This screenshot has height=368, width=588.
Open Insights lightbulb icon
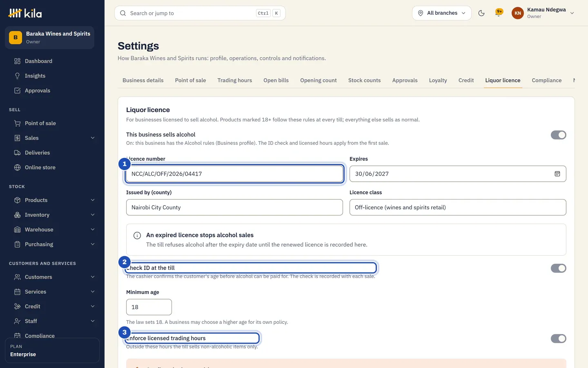pos(17,76)
